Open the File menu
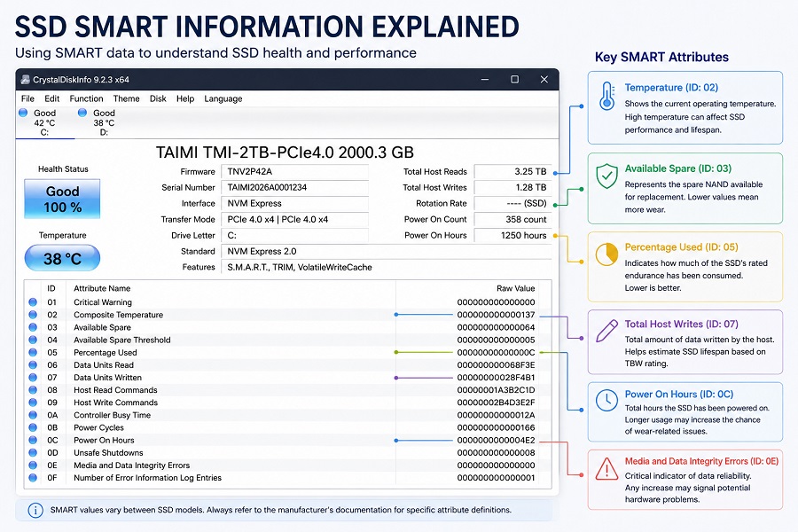Screen dimensions: 798x532 pyautogui.click(x=27, y=98)
